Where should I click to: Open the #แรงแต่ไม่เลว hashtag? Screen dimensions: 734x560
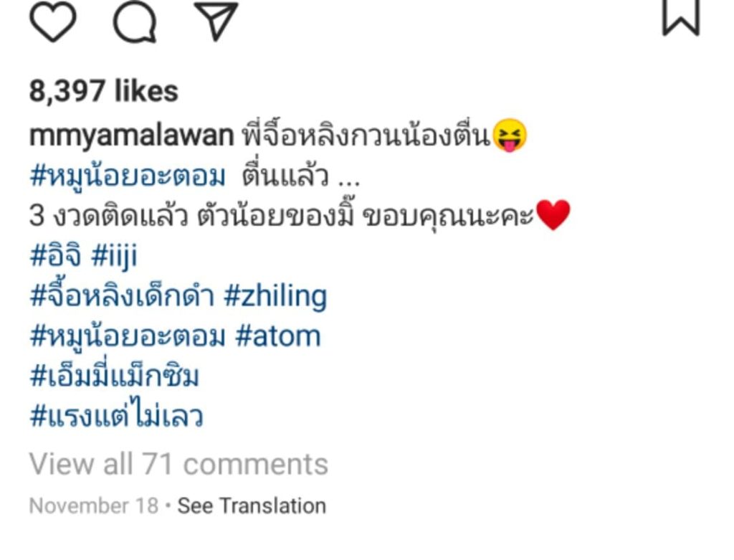tap(116, 415)
